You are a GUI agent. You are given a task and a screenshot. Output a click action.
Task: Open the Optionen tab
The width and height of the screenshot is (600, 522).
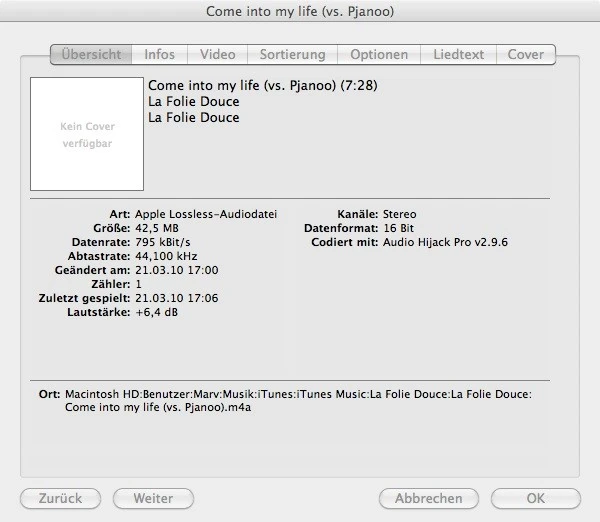coord(378,54)
